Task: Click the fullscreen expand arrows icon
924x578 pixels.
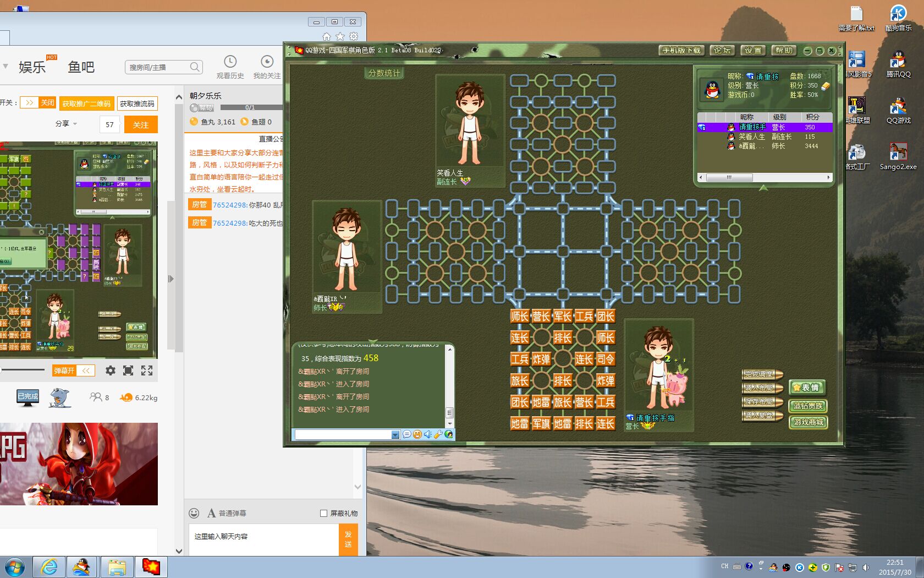Action: pos(147,370)
